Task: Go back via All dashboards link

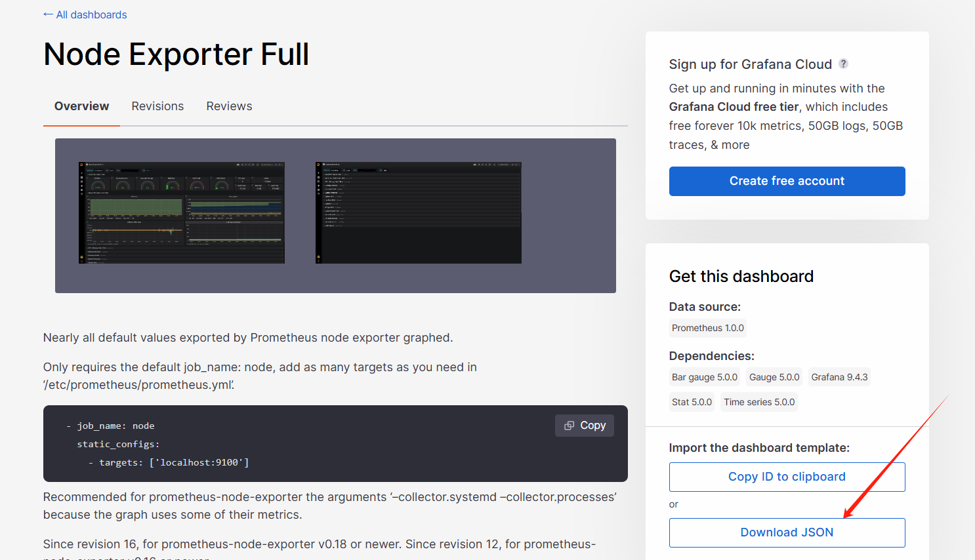Action: click(85, 14)
